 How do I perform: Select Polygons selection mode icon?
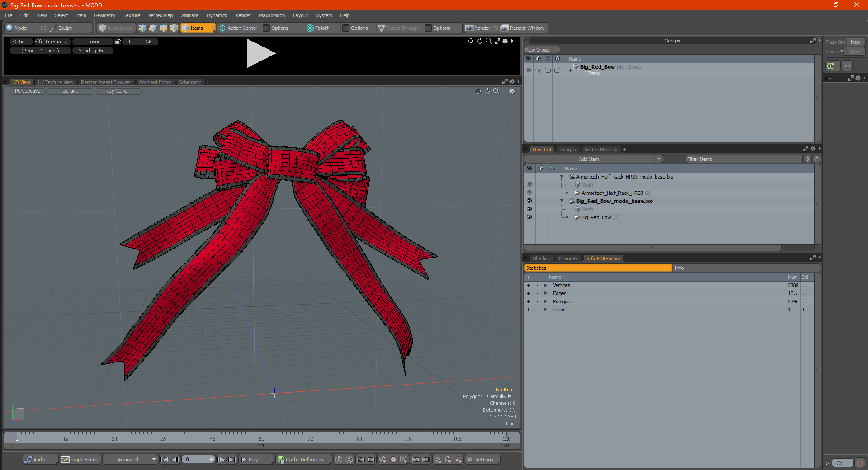coord(163,28)
